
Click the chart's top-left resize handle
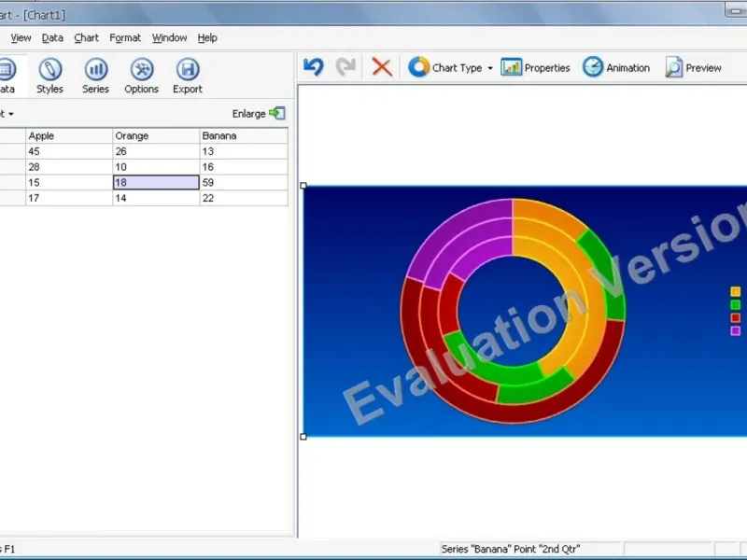(303, 185)
